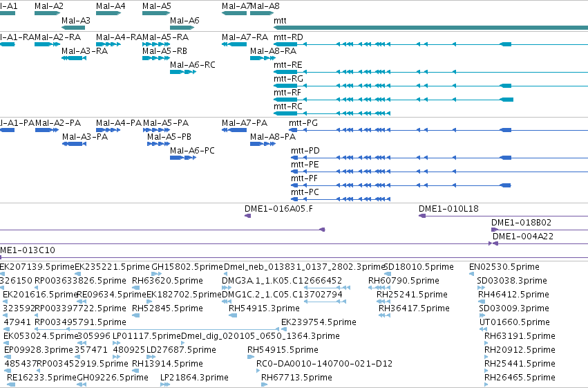Open transcript label Mal-A8-RA
Image resolution: width=588 pixels, height=388 pixels.
(273, 51)
